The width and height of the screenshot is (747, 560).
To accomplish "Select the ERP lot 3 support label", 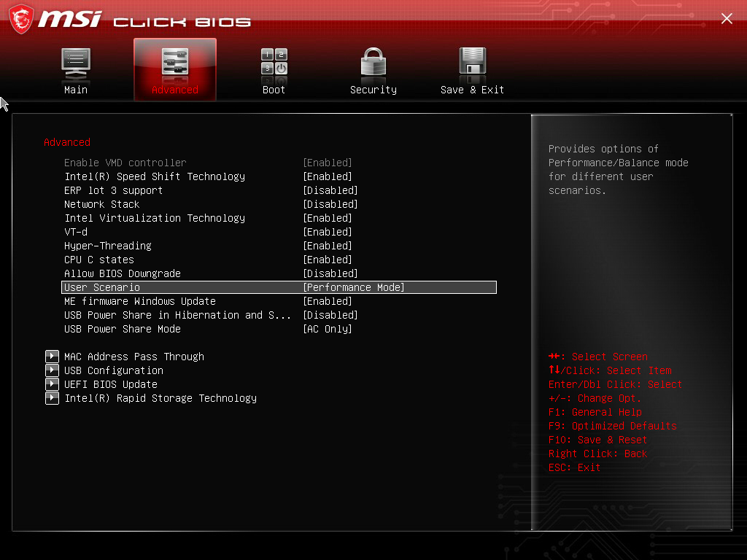I will 113,190.
